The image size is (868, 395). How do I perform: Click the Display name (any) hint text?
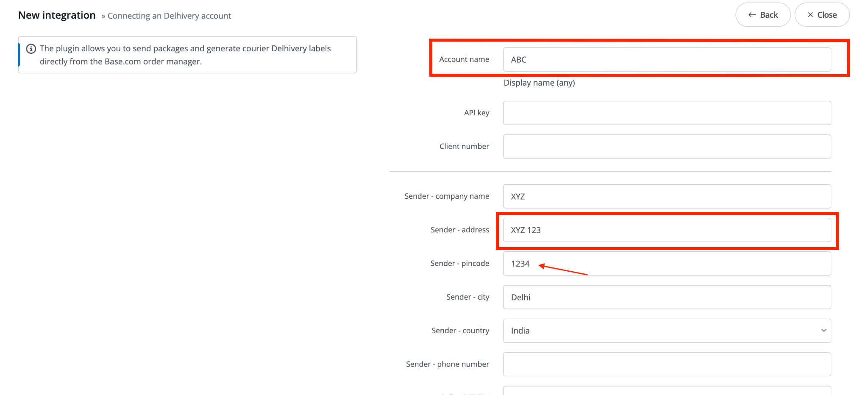click(539, 83)
